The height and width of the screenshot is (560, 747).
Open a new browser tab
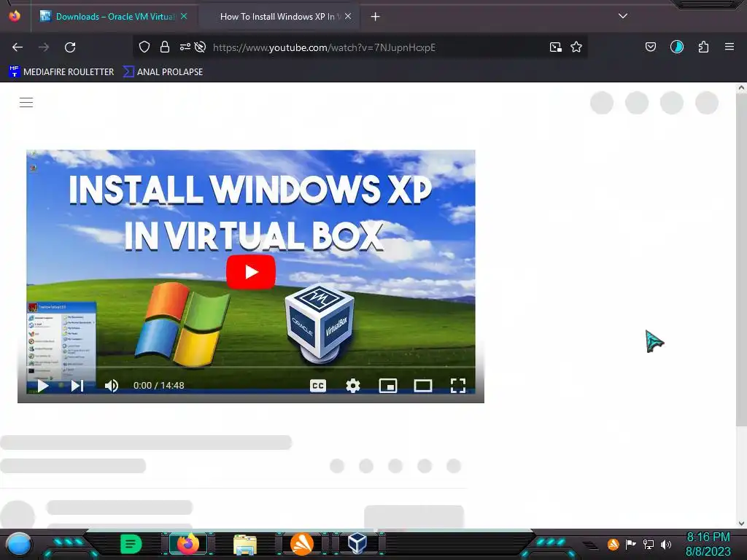point(376,17)
